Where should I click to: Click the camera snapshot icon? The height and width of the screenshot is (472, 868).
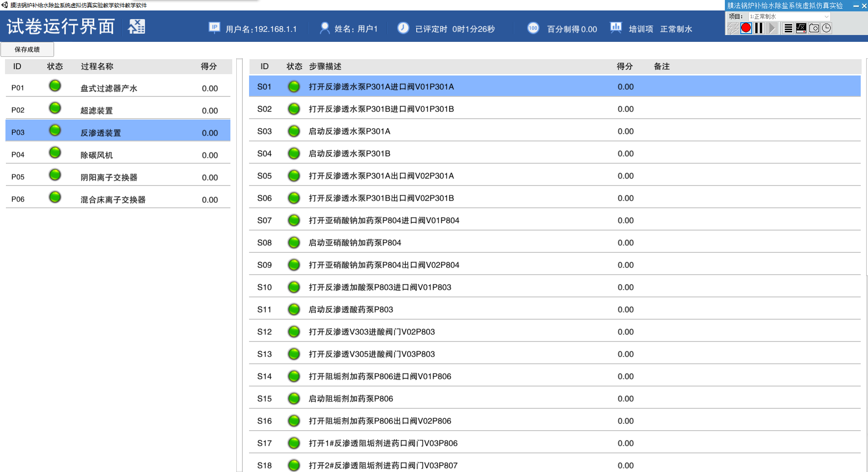(814, 28)
